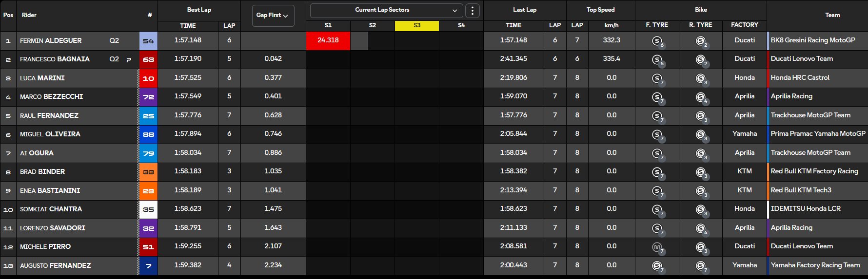Select the S1 sector column header

coord(328,25)
